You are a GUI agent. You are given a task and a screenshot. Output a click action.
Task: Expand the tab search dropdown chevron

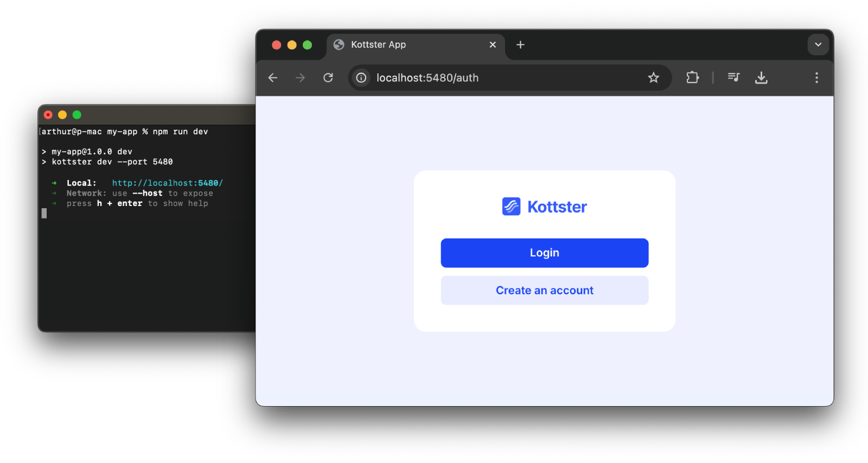pos(818,44)
